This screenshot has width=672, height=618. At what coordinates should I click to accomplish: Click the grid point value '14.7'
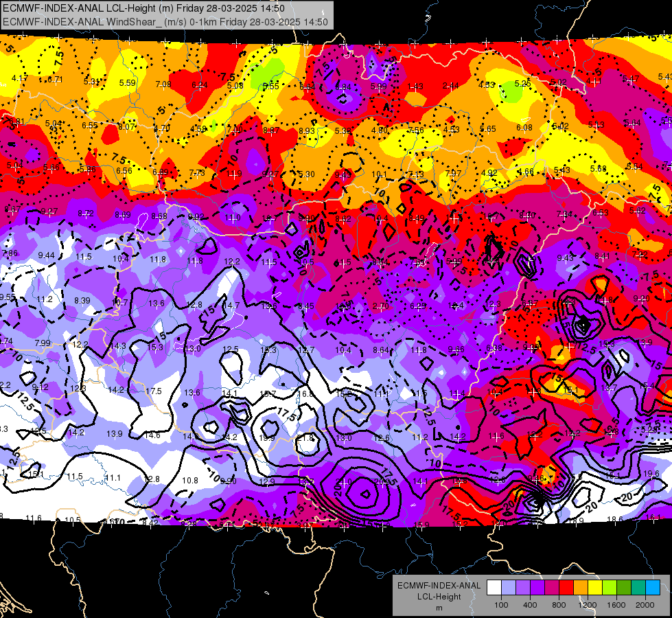(x=231, y=306)
